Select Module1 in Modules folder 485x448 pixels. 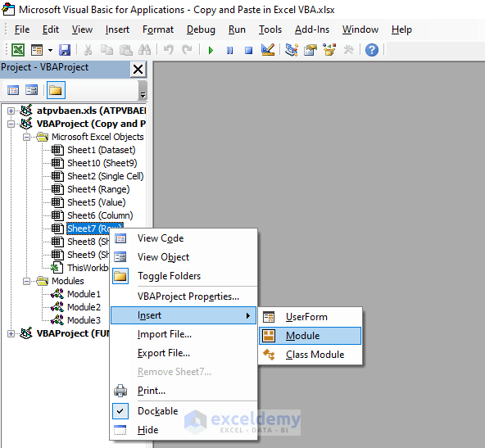[84, 294]
